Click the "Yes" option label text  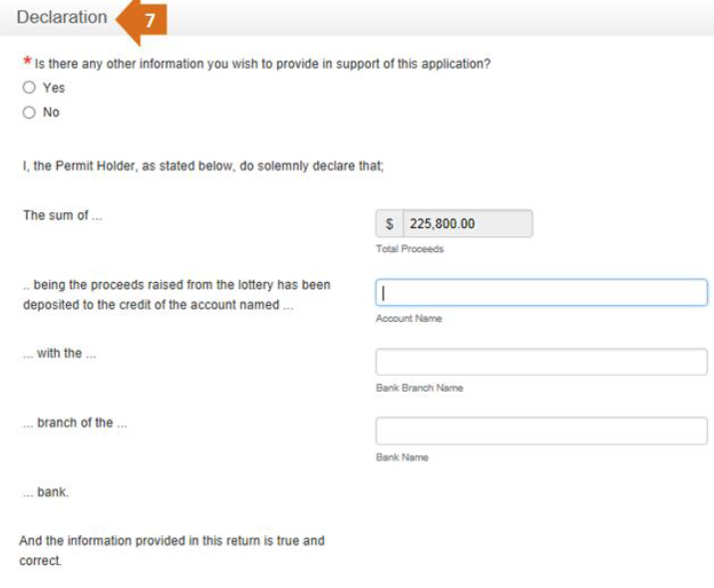pyautogui.click(x=54, y=88)
